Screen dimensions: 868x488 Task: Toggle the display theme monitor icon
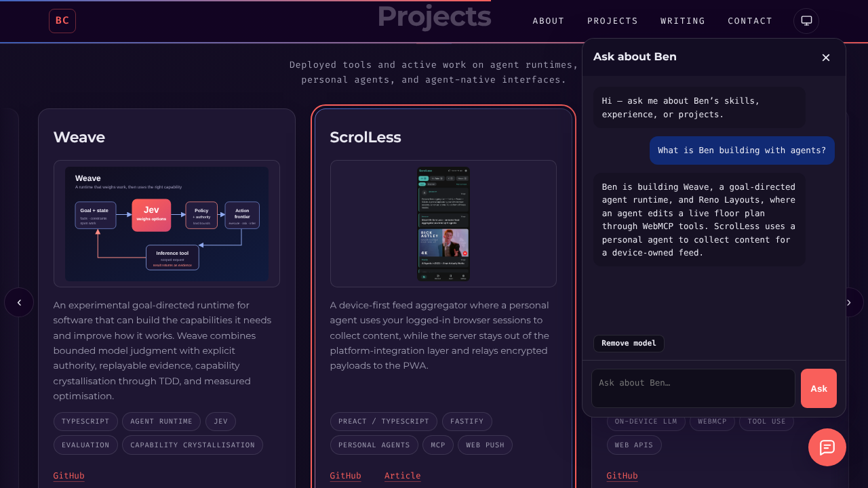click(806, 21)
